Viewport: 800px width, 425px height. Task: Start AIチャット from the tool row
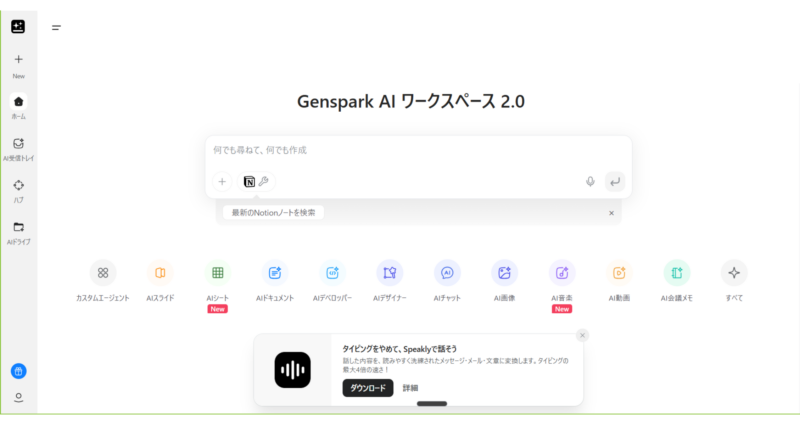click(447, 273)
